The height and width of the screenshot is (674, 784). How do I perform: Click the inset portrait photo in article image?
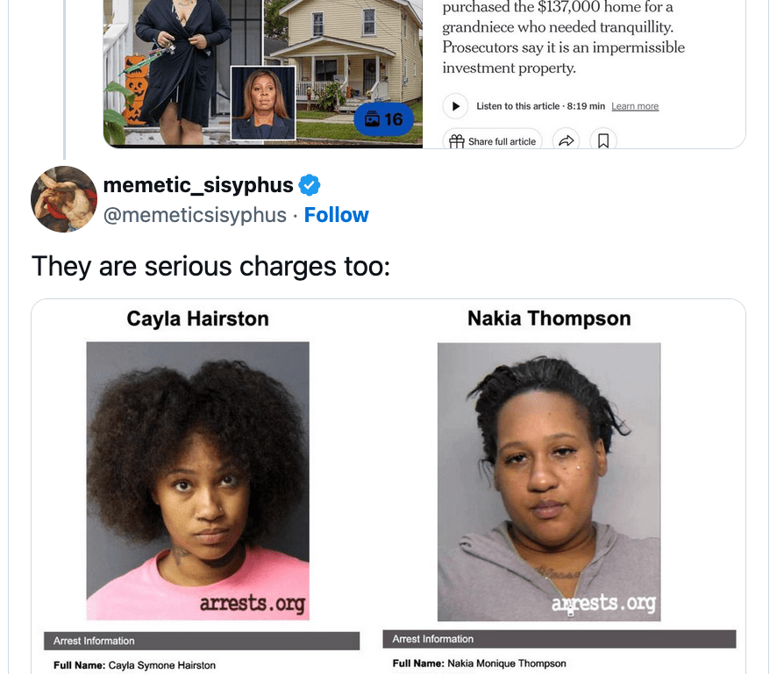263,103
